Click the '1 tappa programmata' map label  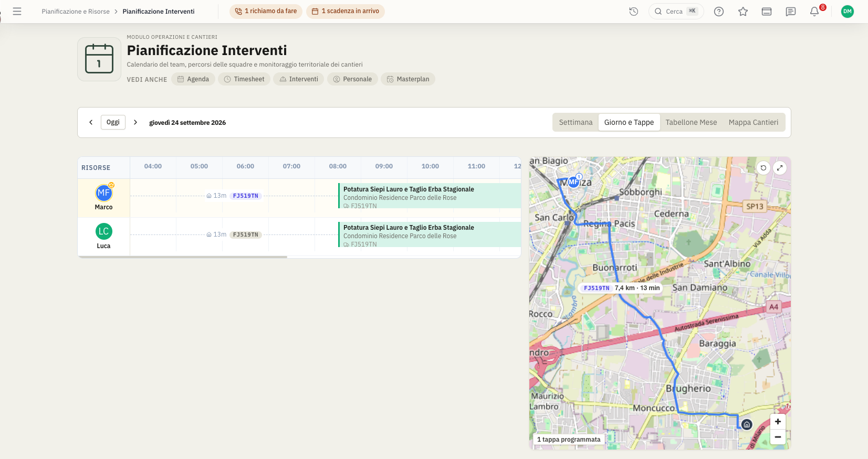pyautogui.click(x=569, y=440)
